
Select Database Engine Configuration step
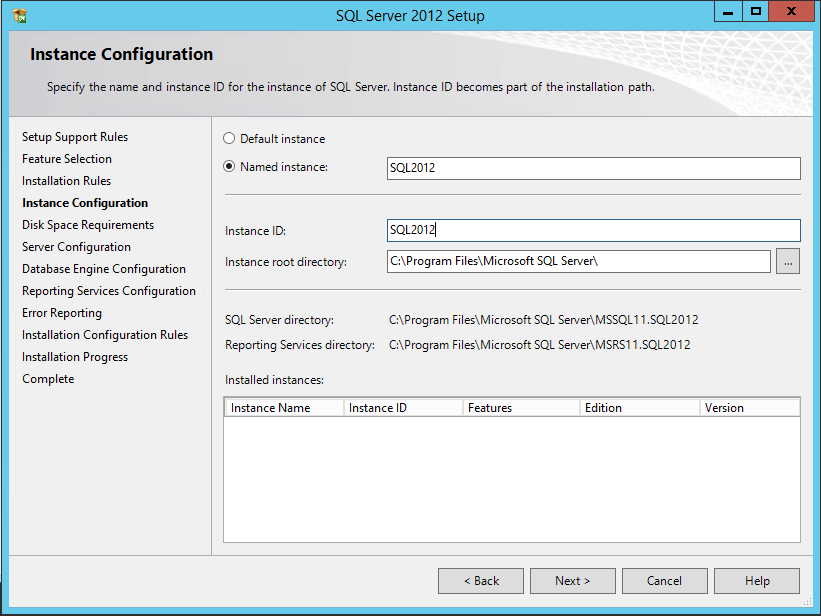coord(104,269)
